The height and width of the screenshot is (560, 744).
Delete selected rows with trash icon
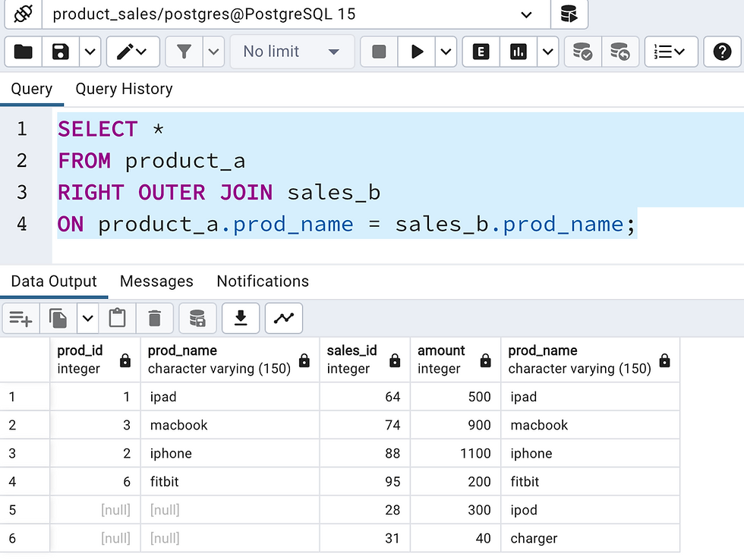coord(155,318)
